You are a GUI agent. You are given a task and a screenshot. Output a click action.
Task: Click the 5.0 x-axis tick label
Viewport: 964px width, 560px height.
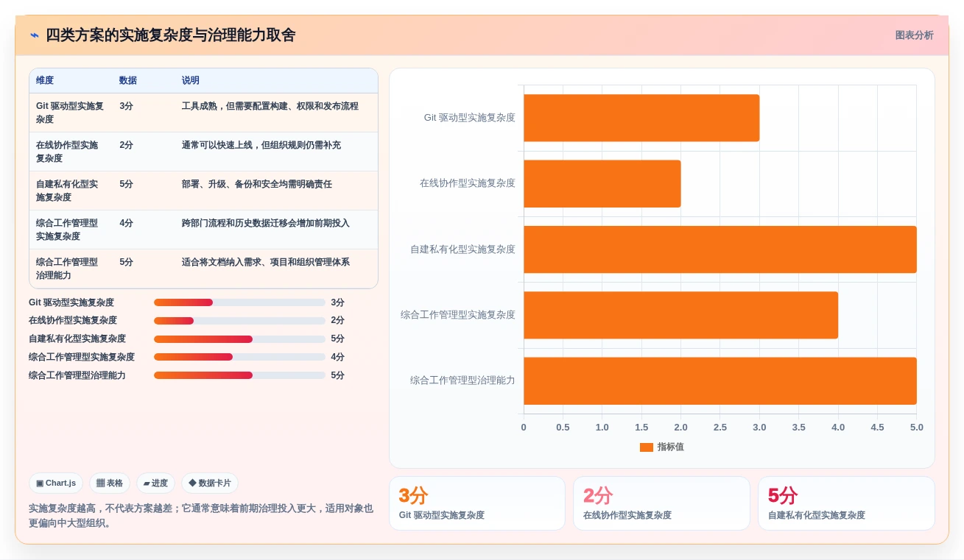tap(917, 428)
